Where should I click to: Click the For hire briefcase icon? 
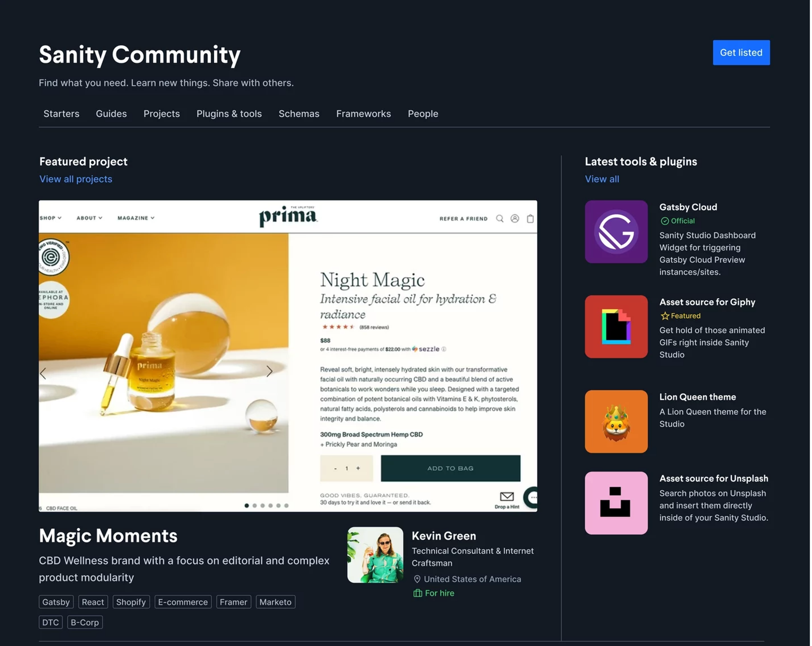click(418, 593)
